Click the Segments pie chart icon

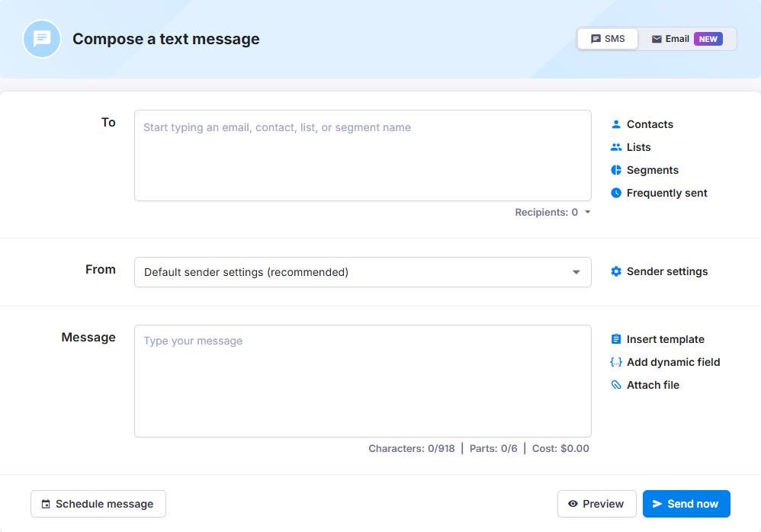616,170
